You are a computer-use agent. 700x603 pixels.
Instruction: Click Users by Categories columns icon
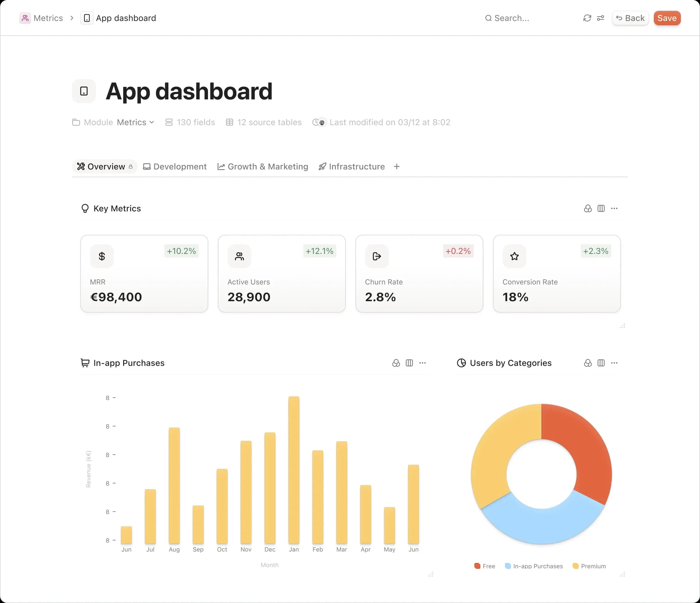point(601,363)
